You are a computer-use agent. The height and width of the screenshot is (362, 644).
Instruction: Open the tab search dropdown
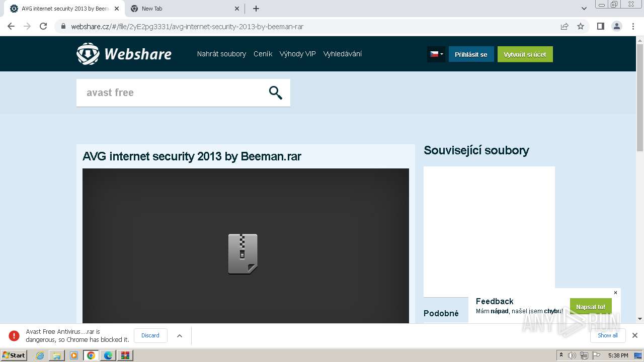click(584, 9)
